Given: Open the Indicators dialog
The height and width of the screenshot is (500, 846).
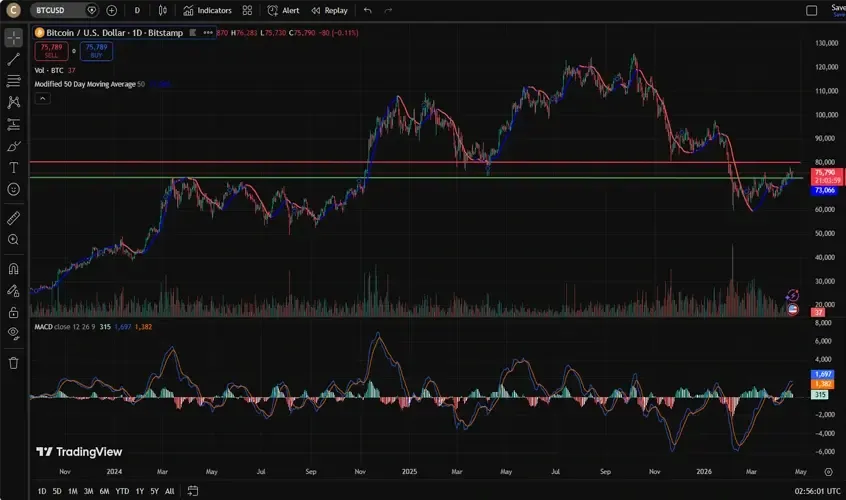Looking at the screenshot, I should coord(207,10).
